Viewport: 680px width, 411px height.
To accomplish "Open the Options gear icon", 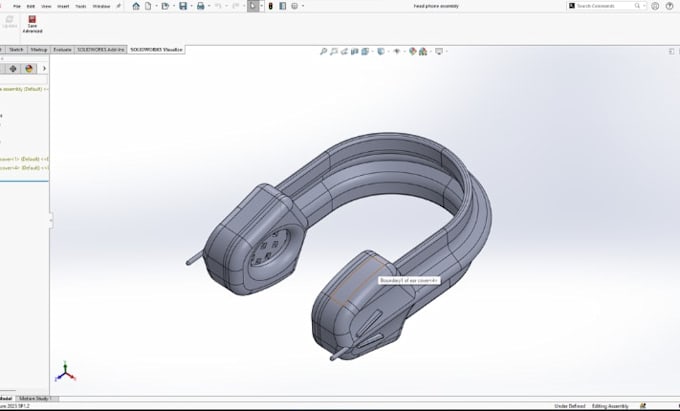I will [x=295, y=6].
